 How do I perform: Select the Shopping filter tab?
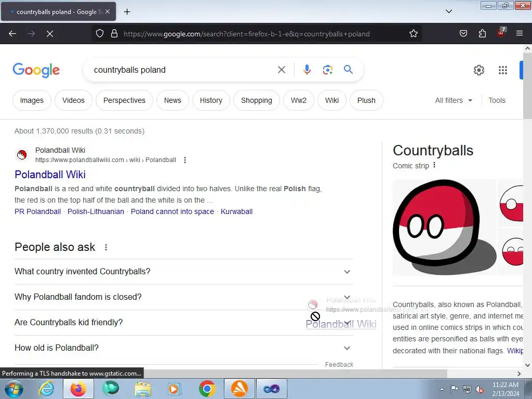(257, 100)
